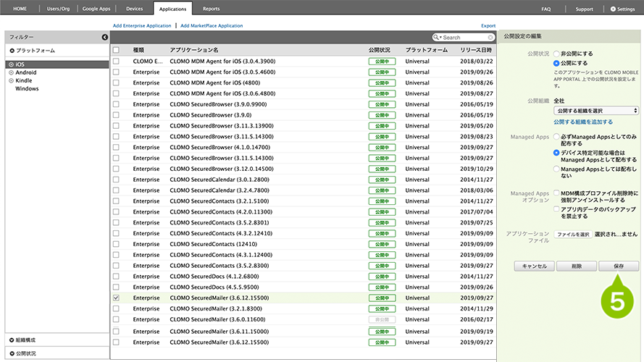Collapse the filter panel arrow icon

coord(105,38)
